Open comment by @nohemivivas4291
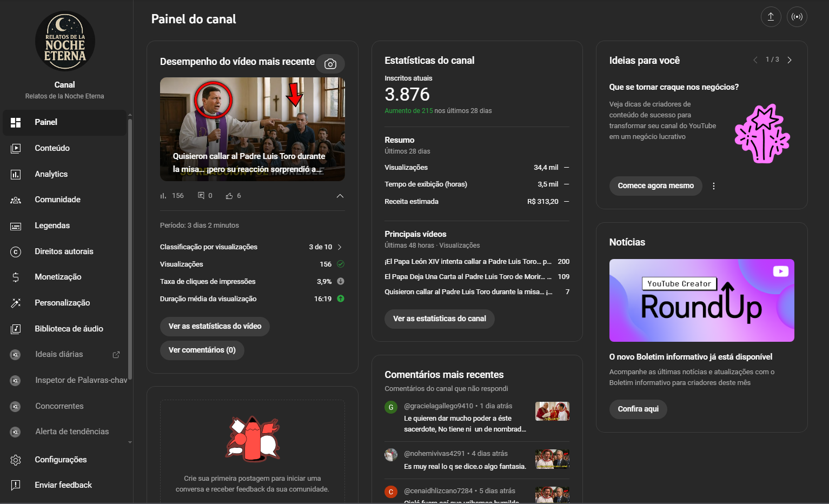Viewport: 829px width, 504px height. [x=477, y=460]
